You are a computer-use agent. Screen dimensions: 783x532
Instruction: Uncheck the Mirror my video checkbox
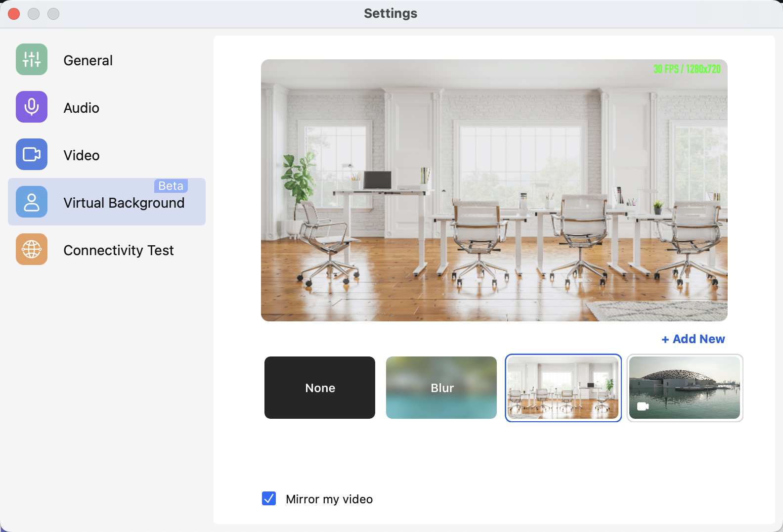pos(269,498)
